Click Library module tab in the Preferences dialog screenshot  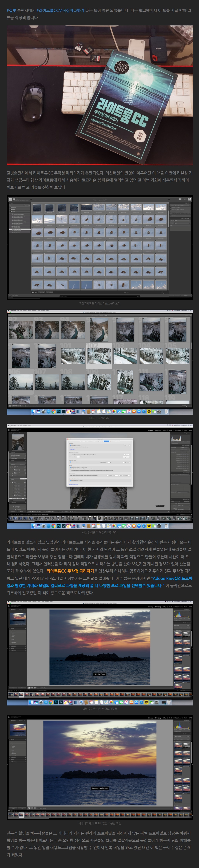pyautogui.click(x=150, y=430)
